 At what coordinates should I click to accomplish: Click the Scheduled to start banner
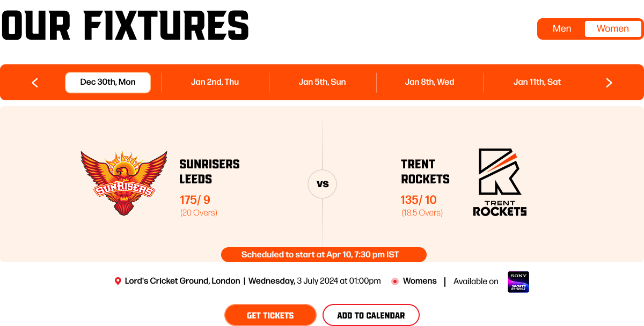[324, 255]
